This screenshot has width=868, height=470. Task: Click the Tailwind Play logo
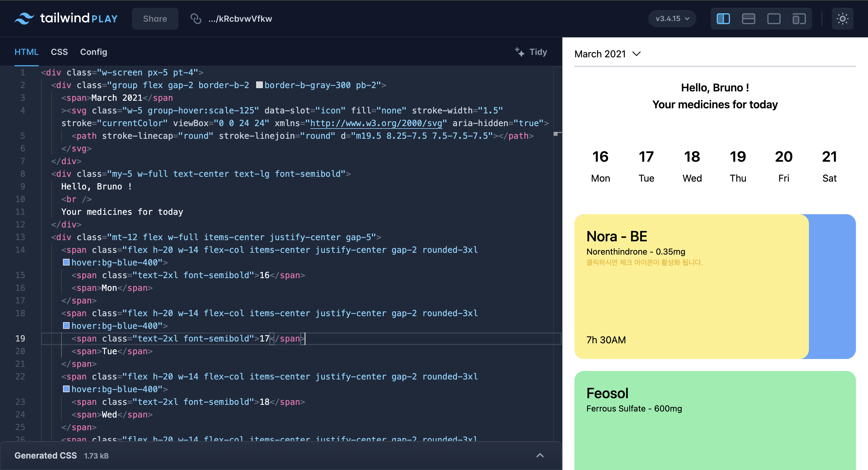(66, 18)
